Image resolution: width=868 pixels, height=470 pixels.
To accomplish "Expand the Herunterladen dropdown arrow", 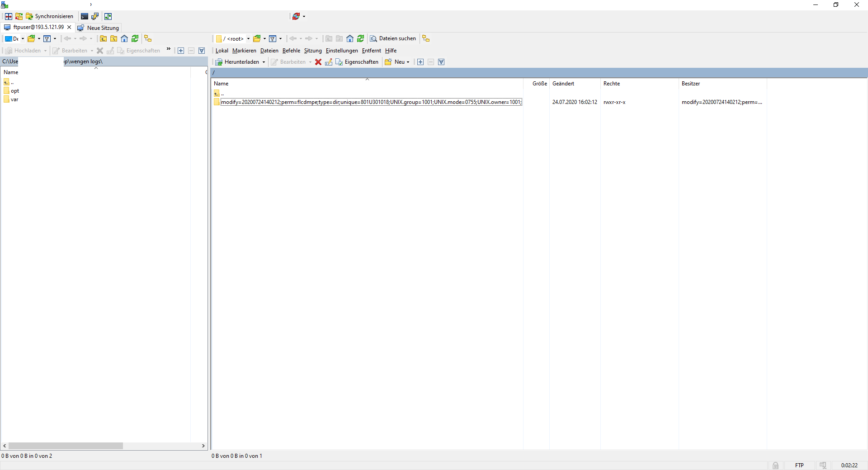I will 264,62.
